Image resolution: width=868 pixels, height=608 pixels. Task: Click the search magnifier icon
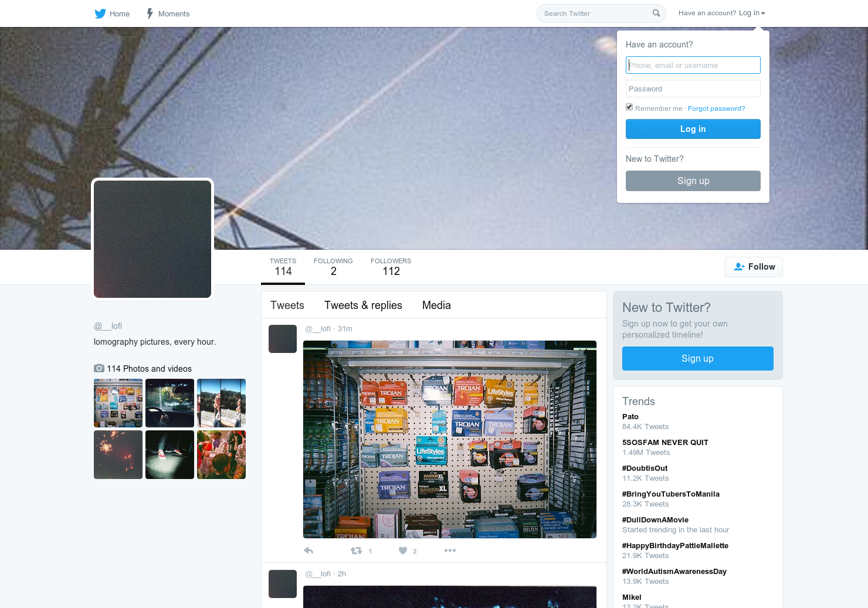coord(656,13)
